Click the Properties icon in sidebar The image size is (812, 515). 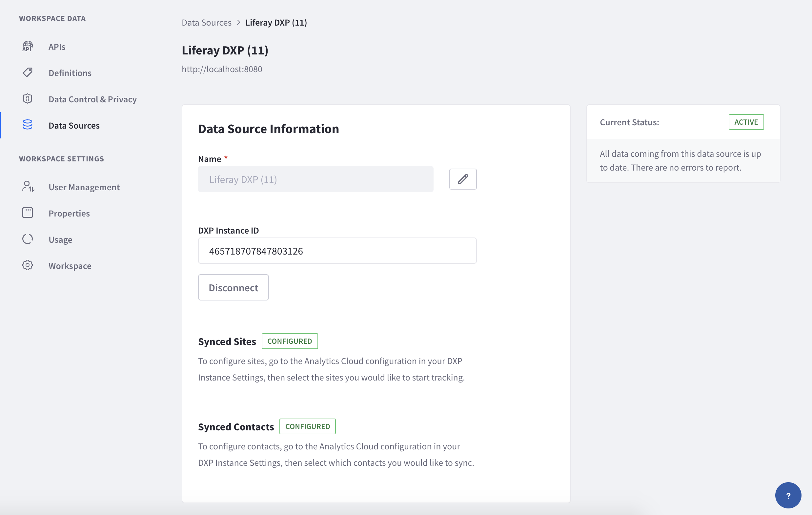27,212
